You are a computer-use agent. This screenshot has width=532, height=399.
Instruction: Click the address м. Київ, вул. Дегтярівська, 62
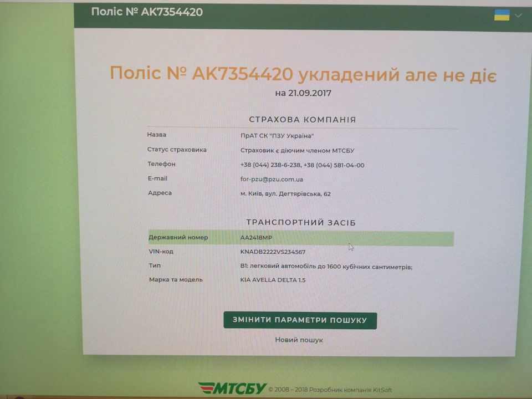(285, 194)
